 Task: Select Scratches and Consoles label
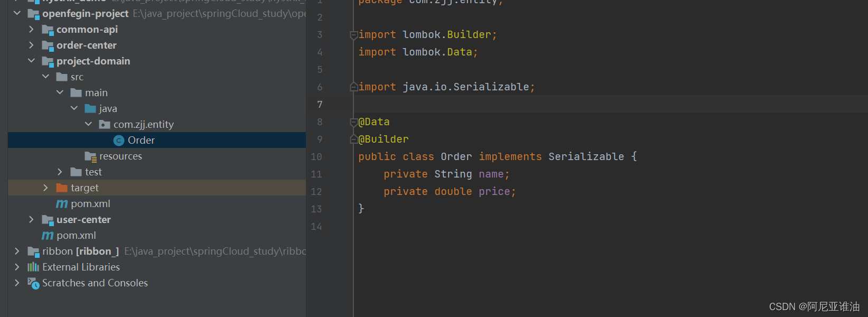[x=95, y=283]
